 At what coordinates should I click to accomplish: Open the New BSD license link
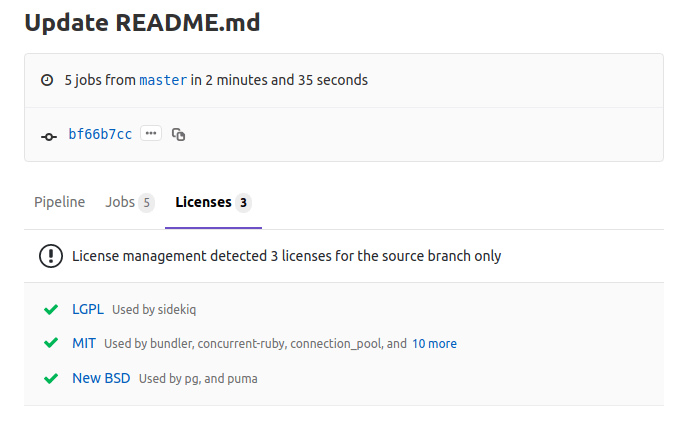(x=101, y=378)
